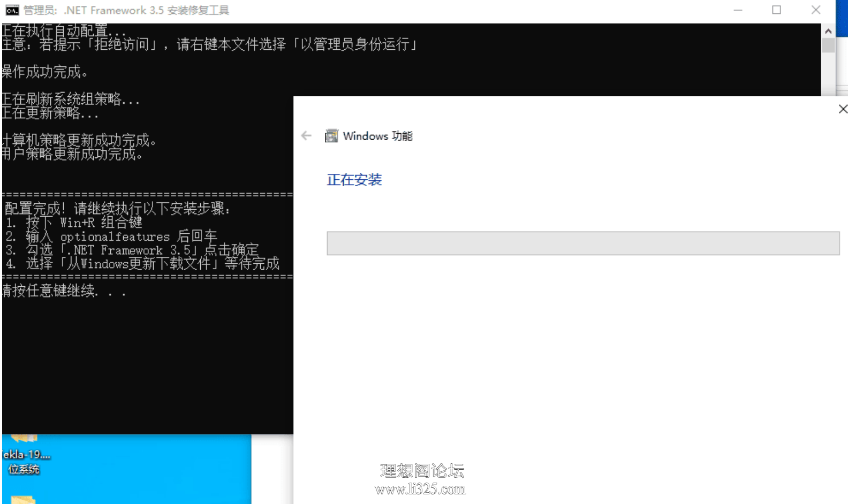Click the installation progress bar
This screenshot has width=848, height=504.
point(583,243)
